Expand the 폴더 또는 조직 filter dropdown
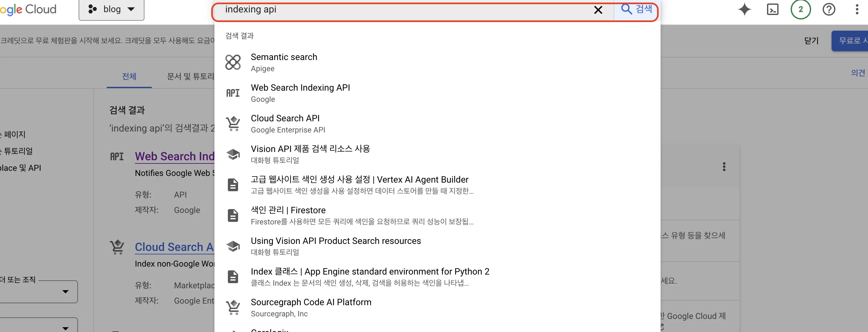 tap(39, 291)
